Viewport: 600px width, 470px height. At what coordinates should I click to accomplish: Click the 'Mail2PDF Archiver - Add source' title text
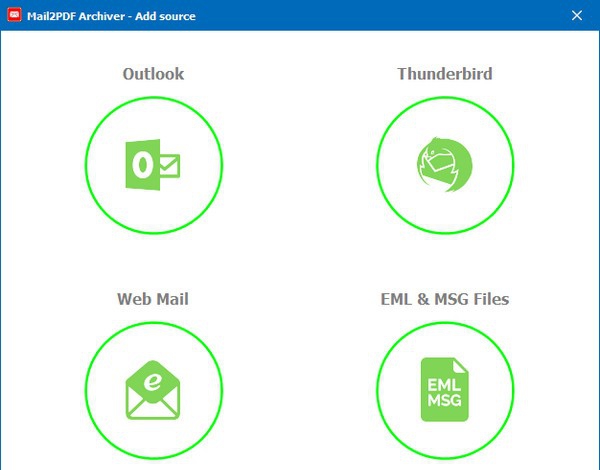[x=111, y=16]
